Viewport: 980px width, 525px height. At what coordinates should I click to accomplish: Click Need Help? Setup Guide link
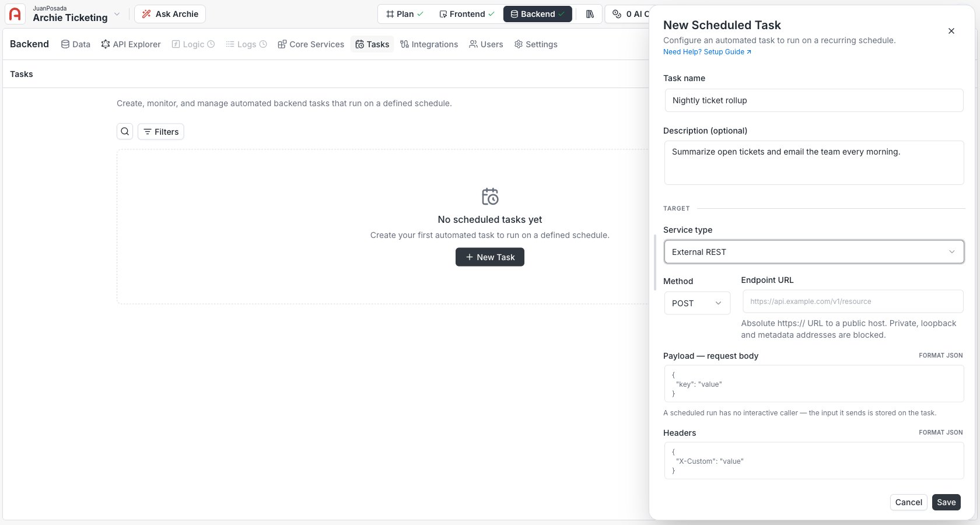coord(707,52)
